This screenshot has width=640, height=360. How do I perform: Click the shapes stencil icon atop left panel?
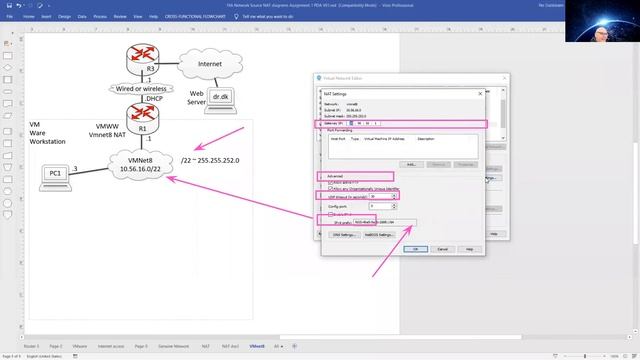point(7,44)
